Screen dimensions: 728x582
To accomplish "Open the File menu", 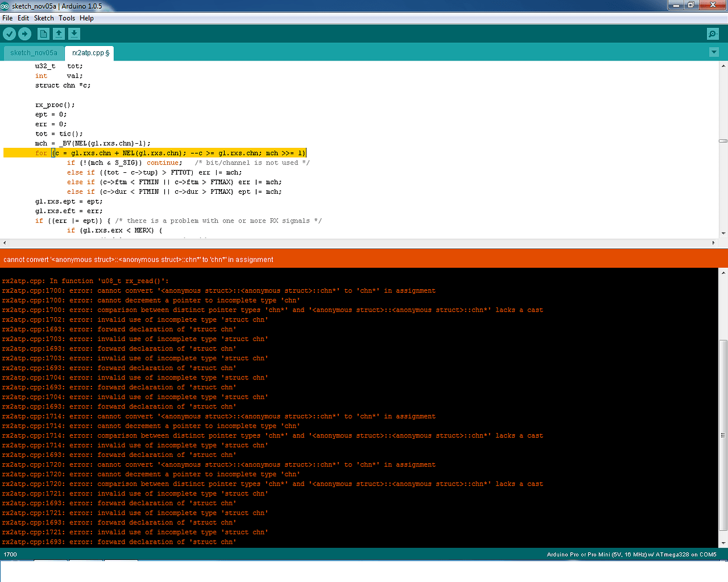I will [8, 18].
